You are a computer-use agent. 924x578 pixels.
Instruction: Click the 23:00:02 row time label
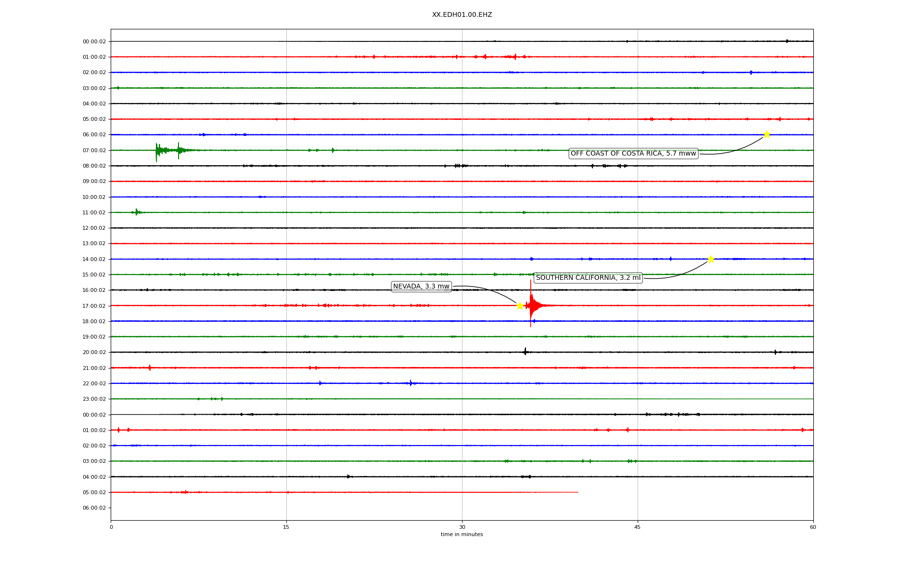pos(94,399)
